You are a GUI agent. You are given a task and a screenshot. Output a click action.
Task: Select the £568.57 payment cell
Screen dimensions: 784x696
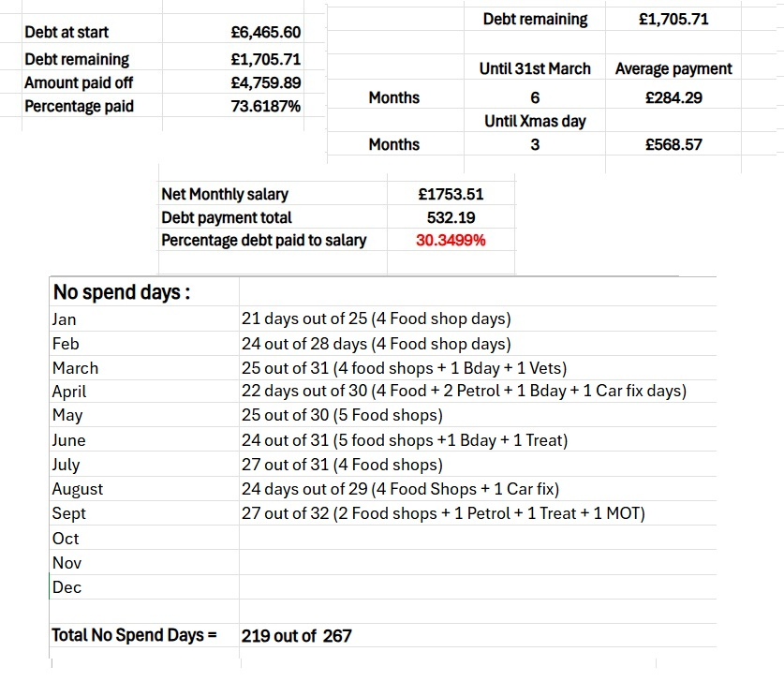(673, 144)
